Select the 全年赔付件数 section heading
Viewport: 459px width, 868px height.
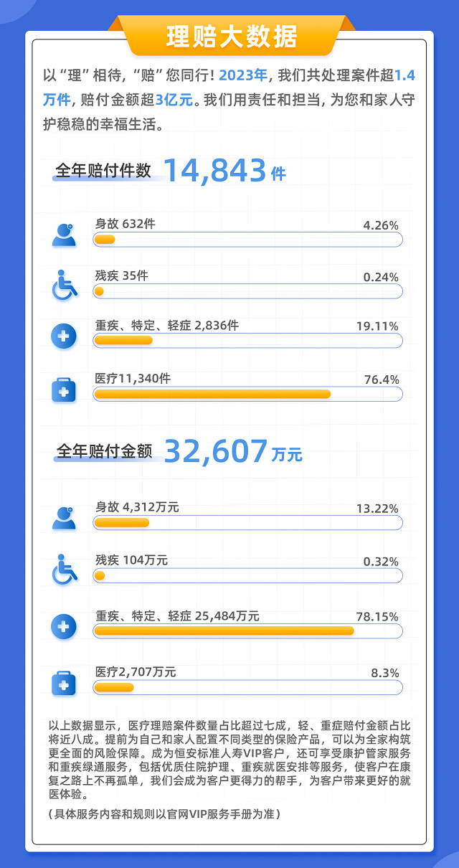(x=103, y=171)
